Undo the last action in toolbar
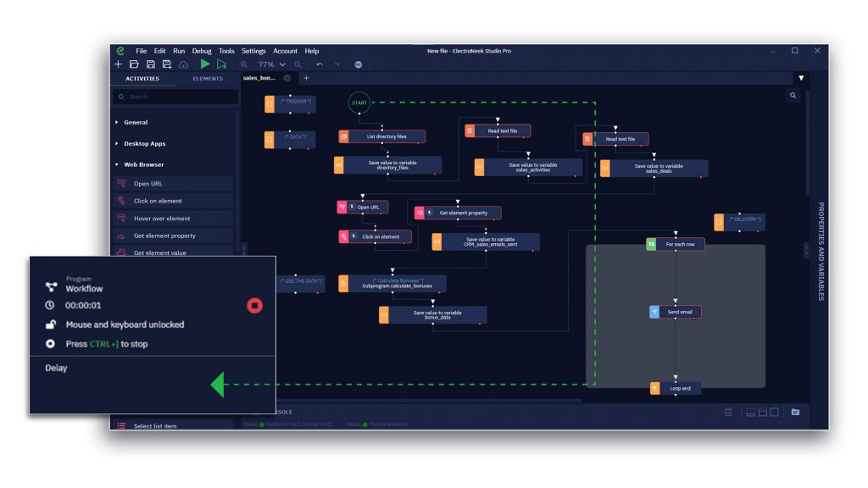The height and width of the screenshot is (488, 868). point(320,64)
